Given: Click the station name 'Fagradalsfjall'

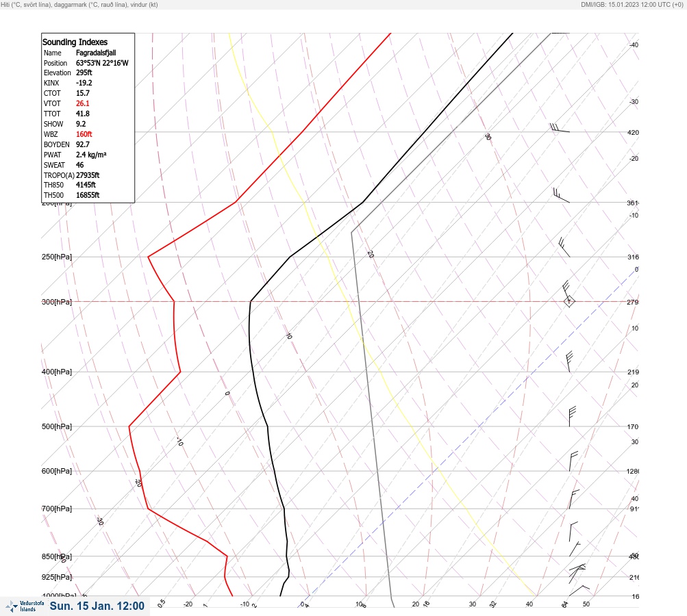Looking at the screenshot, I should point(96,53).
